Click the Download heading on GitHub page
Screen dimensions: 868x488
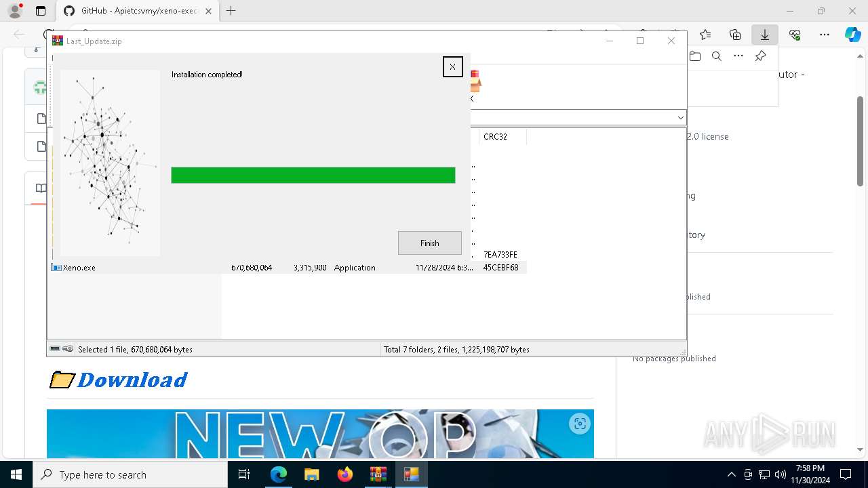[x=132, y=380]
